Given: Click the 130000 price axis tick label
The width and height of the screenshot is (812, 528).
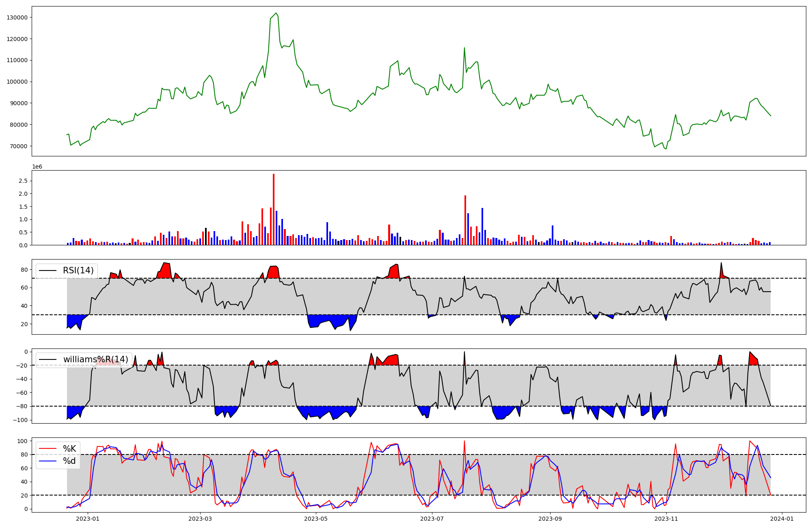Looking at the screenshot, I should [17, 17].
